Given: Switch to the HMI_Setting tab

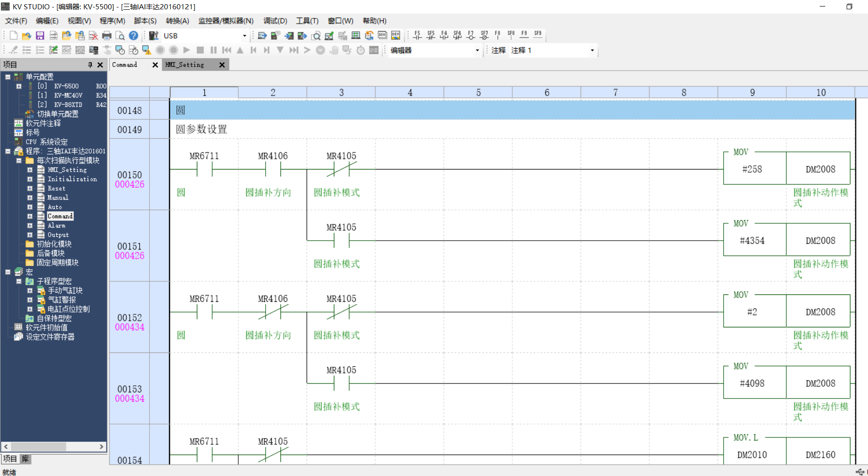Looking at the screenshot, I should [x=185, y=65].
